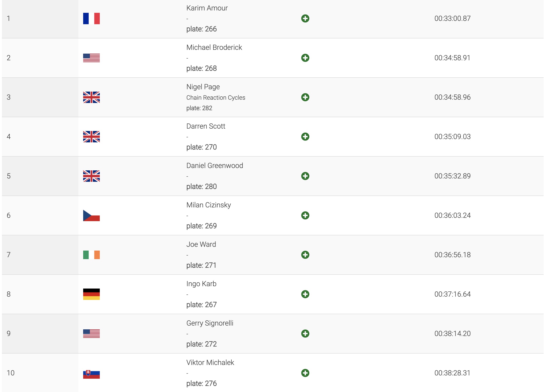
Task: Open rider profile for Nigel Page
Action: pos(203,87)
